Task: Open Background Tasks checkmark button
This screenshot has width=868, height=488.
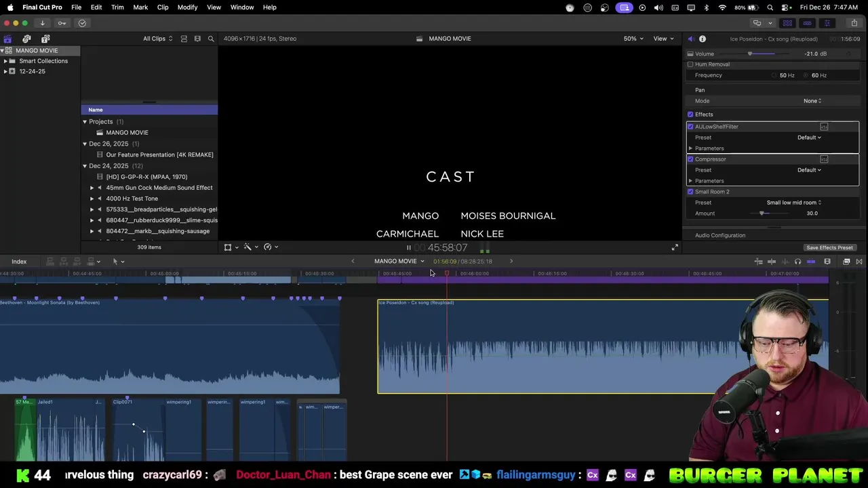Action: [x=82, y=23]
